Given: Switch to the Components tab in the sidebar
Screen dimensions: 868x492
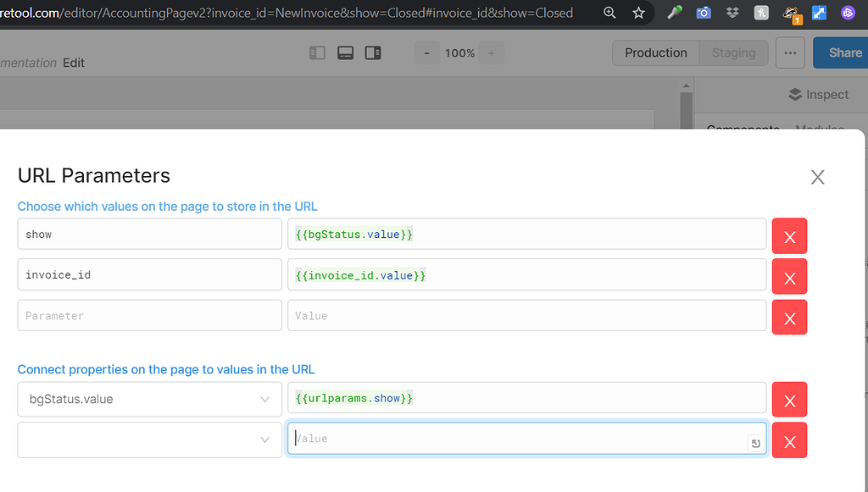Looking at the screenshot, I should tap(743, 127).
